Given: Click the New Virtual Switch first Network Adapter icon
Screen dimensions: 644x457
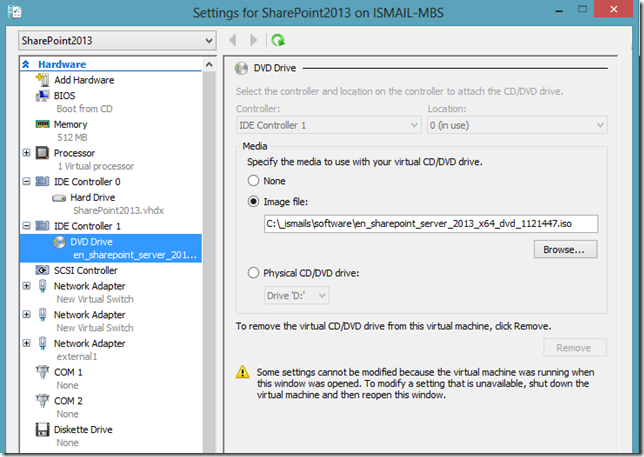Looking at the screenshot, I should pyautogui.click(x=42, y=285).
